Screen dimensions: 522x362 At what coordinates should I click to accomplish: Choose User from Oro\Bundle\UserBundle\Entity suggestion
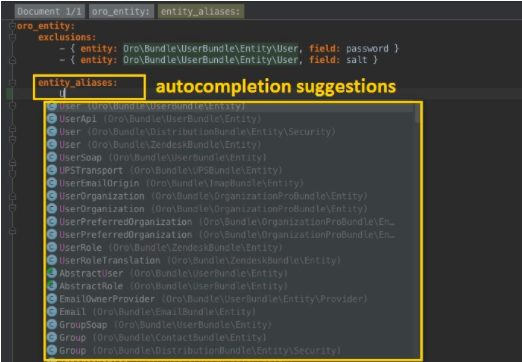click(230, 107)
